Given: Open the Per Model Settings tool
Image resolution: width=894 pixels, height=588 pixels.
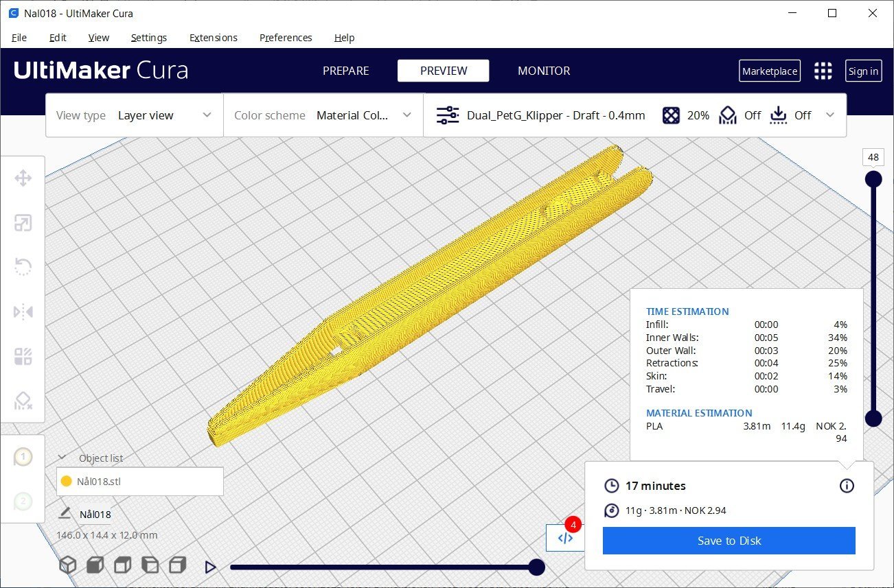Looking at the screenshot, I should tap(23, 357).
